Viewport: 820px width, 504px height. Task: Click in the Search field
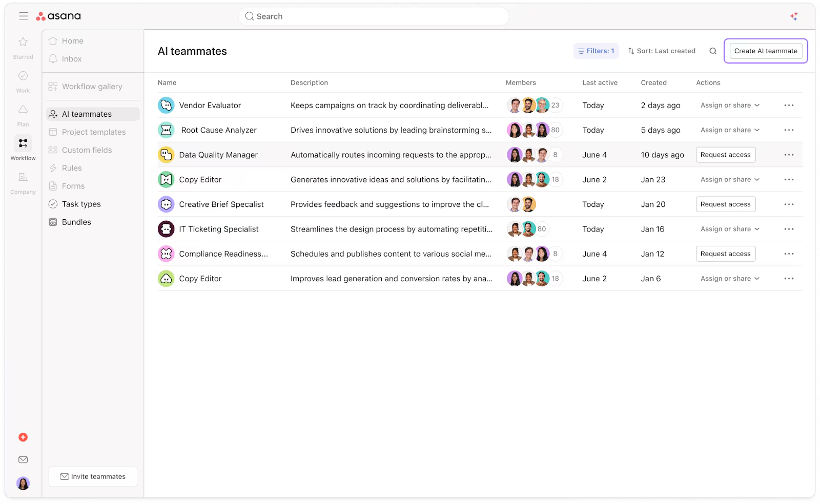[x=373, y=16]
